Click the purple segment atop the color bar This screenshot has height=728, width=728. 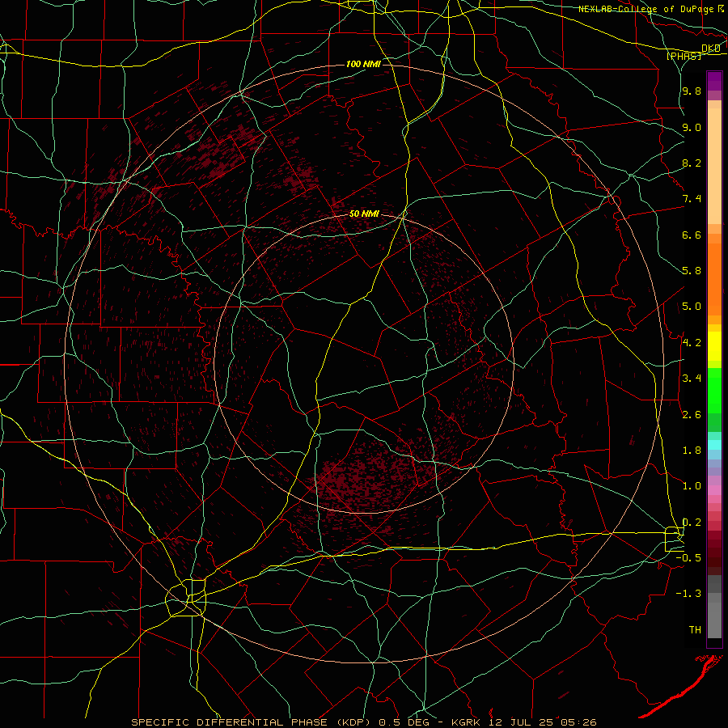(x=714, y=81)
